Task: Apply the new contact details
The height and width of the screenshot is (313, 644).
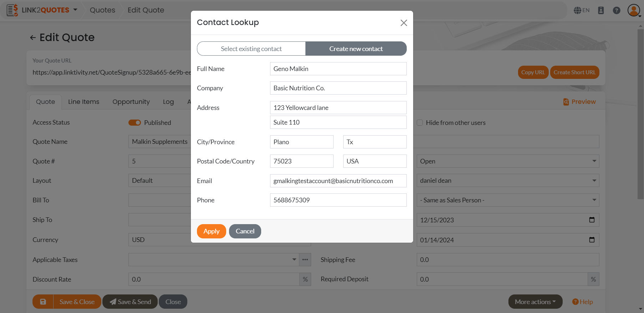Action: (x=211, y=231)
